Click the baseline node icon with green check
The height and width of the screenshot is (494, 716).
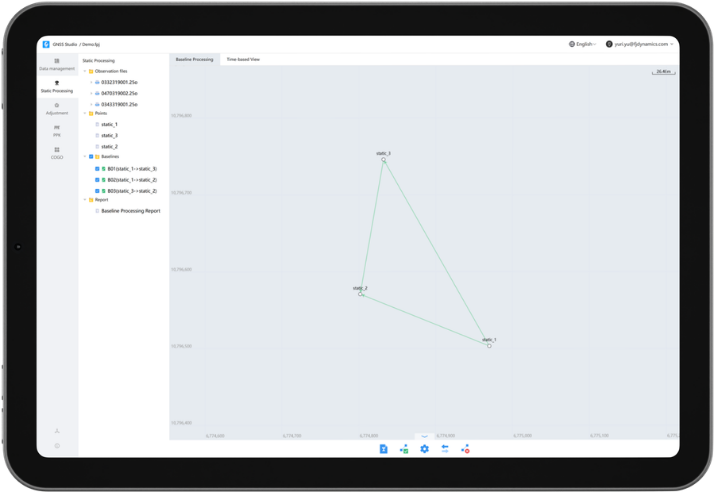tap(404, 449)
